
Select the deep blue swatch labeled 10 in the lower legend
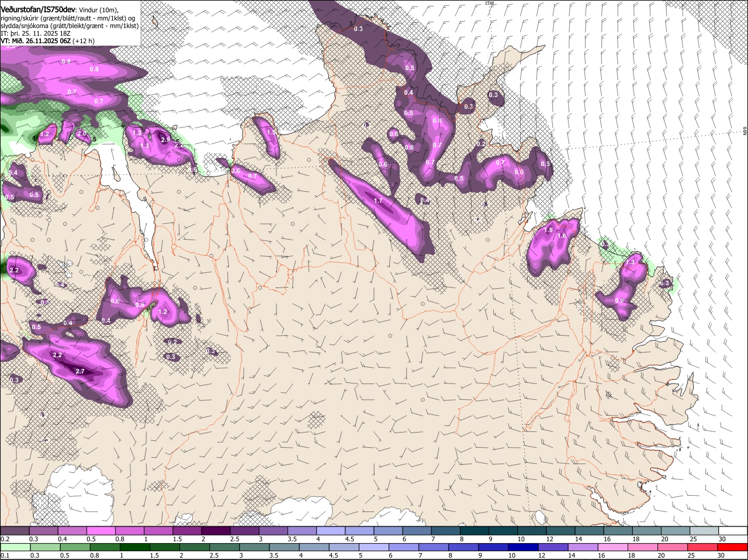[x=524, y=548]
